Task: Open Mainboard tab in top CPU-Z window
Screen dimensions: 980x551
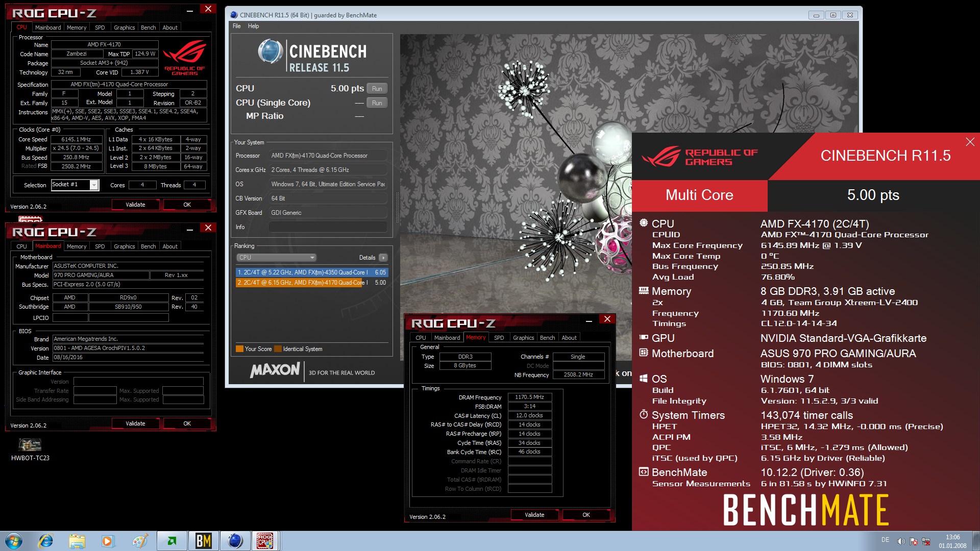Action: [48, 28]
